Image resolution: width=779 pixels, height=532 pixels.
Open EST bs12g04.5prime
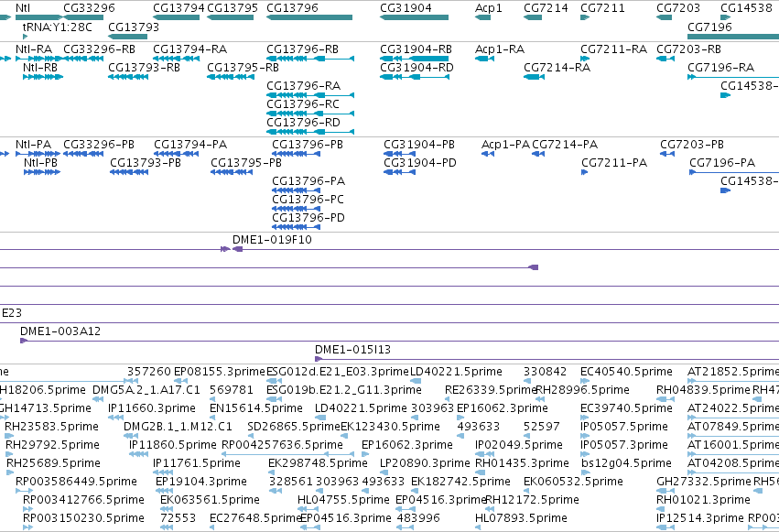(626, 463)
